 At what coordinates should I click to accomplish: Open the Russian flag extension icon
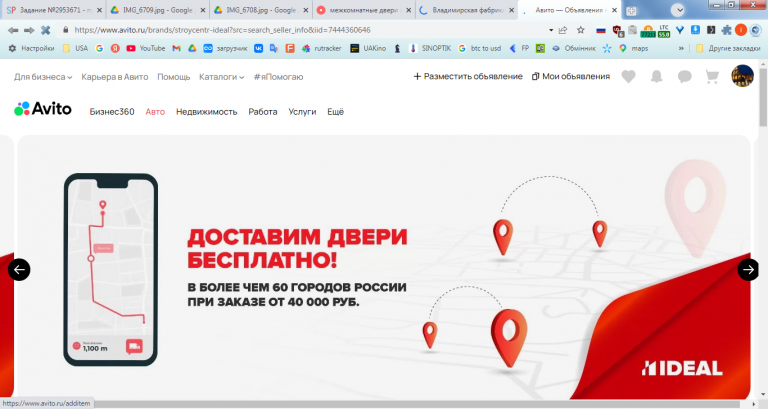point(601,30)
